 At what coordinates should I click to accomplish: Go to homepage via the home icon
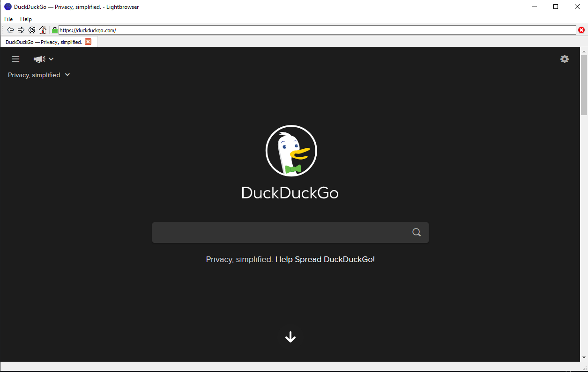click(x=42, y=29)
